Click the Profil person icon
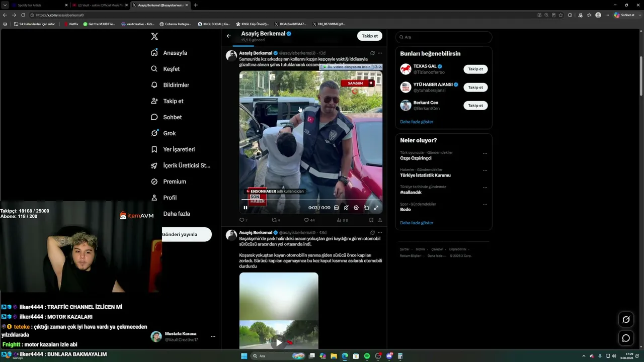 pyautogui.click(x=154, y=198)
